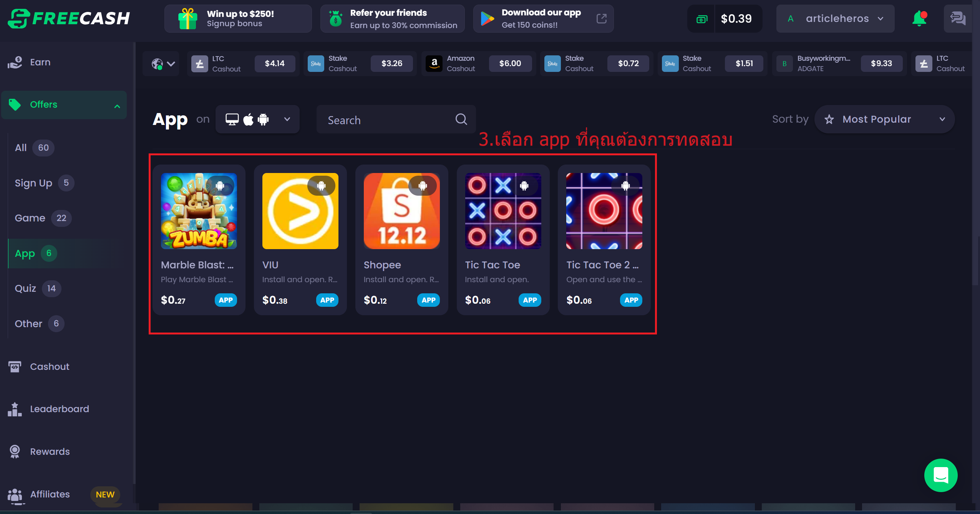The height and width of the screenshot is (514, 980).
Task: Open the device platform dropdown
Action: [x=257, y=120]
